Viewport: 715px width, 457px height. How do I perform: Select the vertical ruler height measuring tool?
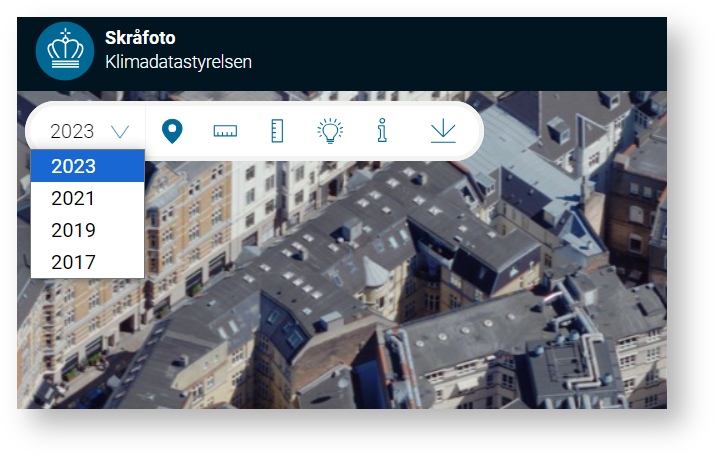coord(277,131)
